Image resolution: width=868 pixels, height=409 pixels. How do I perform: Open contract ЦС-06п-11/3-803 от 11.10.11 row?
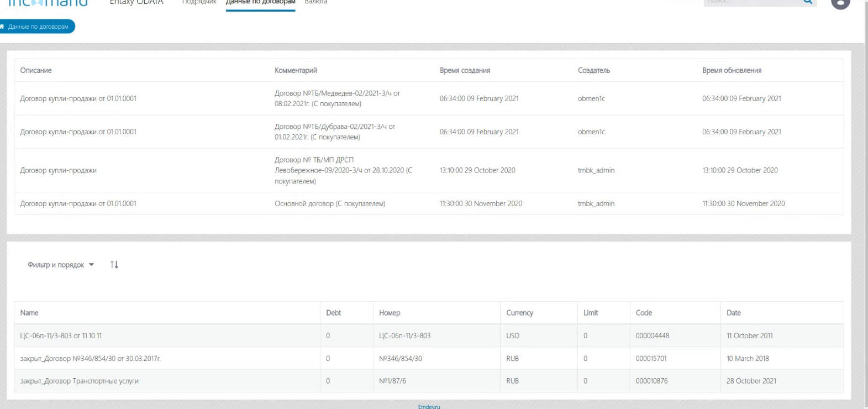click(61, 335)
